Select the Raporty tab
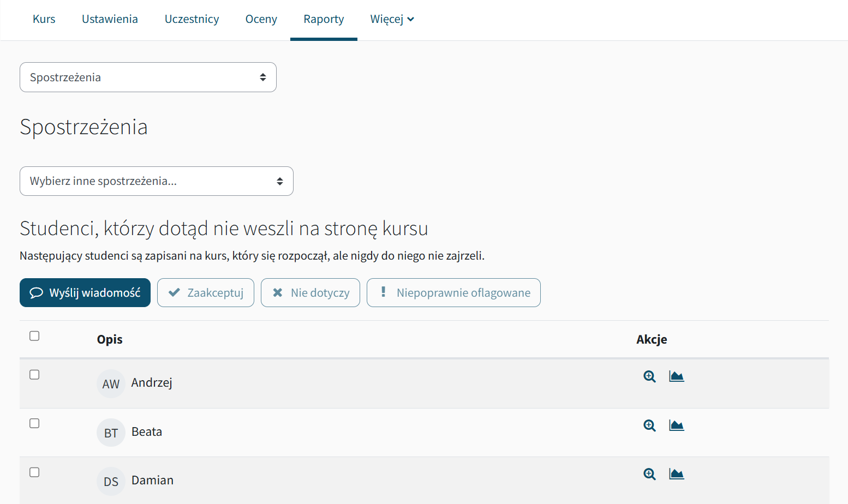This screenshot has width=848, height=504. click(x=324, y=20)
